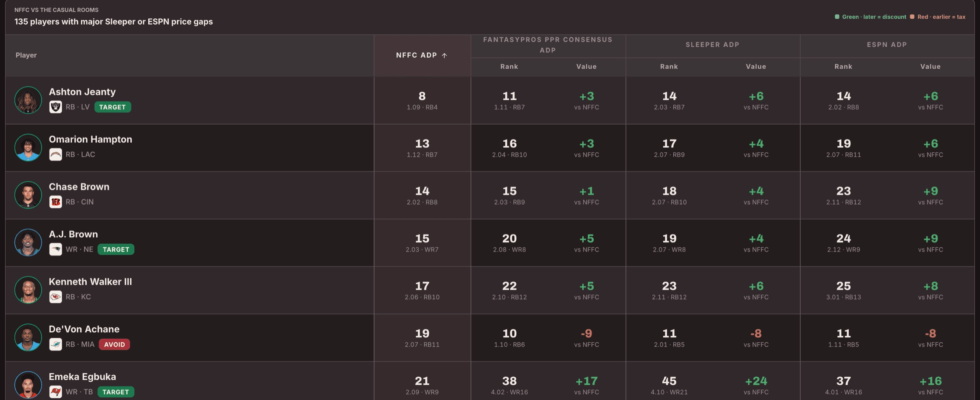Click Rank subheader under Sleeper ADP
Viewport: 980px width, 400px height.
669,67
